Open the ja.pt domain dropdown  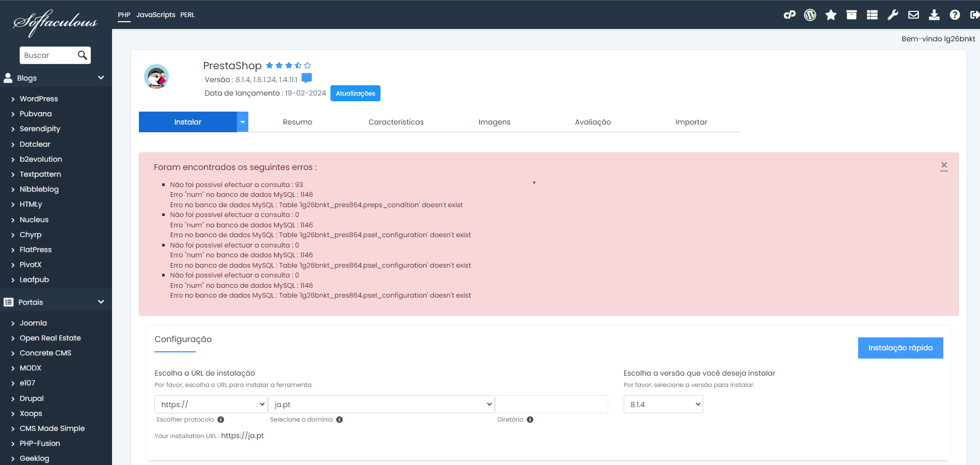(381, 405)
